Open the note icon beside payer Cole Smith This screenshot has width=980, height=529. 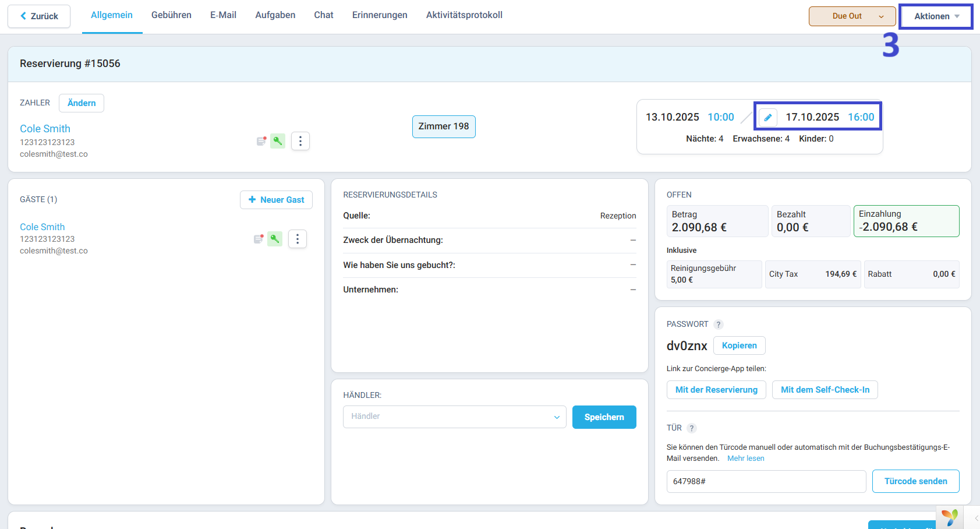(261, 141)
